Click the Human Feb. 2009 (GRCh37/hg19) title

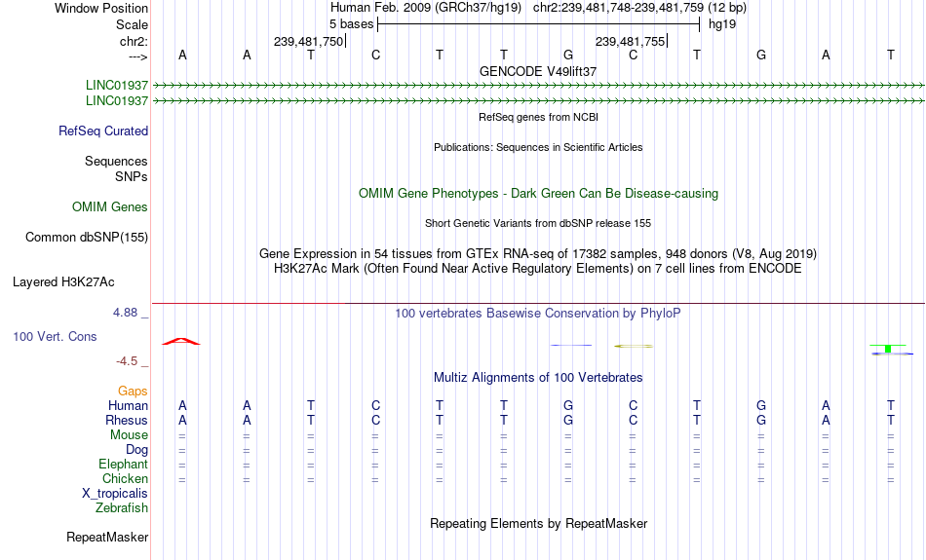pos(426,8)
